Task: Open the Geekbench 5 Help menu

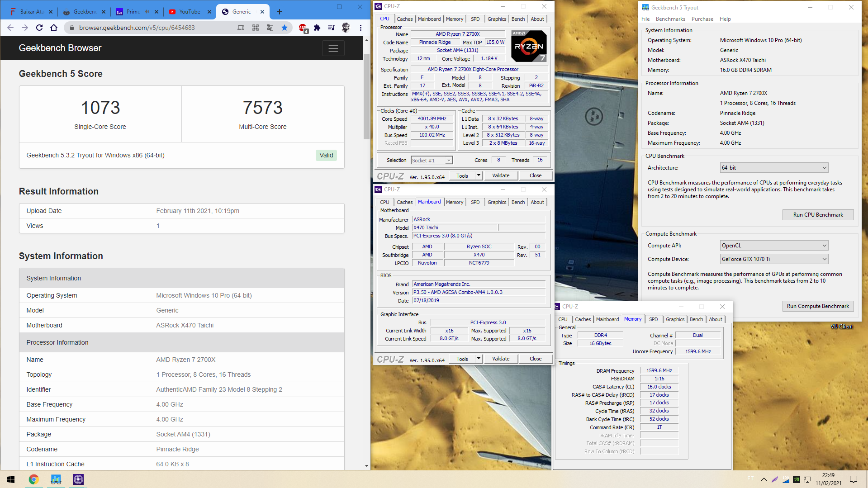Action: click(725, 19)
